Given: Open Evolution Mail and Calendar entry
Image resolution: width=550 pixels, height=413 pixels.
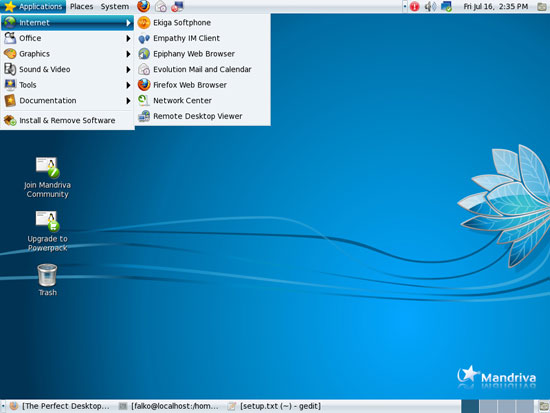Looking at the screenshot, I should [x=203, y=69].
